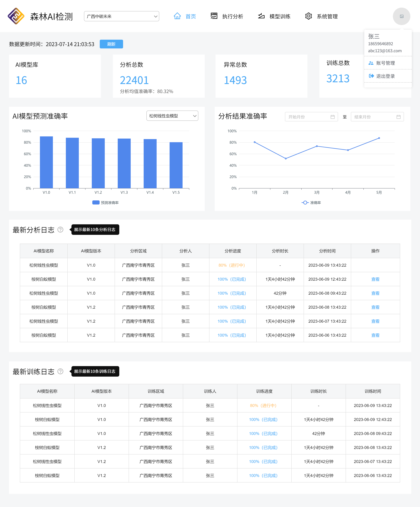Open the 广西中碳未来 organization dropdown
This screenshot has height=507, width=420.
pyautogui.click(x=121, y=16)
